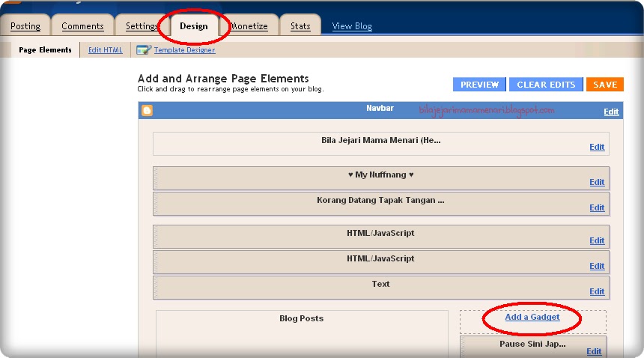Edit the Bila Jejari Mama Menari header
644x358 pixels.
(x=597, y=147)
